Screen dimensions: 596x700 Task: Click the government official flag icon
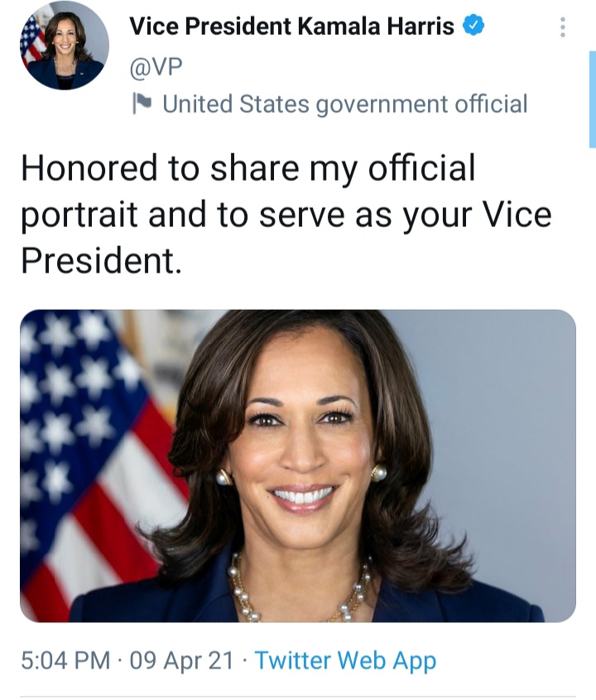tap(143, 104)
